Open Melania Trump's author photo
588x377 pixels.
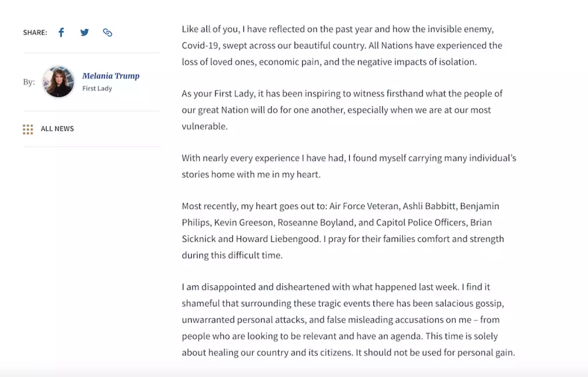point(58,82)
